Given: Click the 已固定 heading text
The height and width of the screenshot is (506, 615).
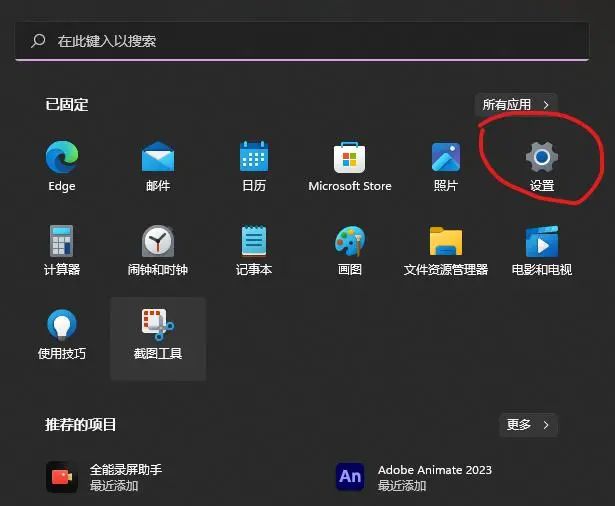Looking at the screenshot, I should (67, 105).
